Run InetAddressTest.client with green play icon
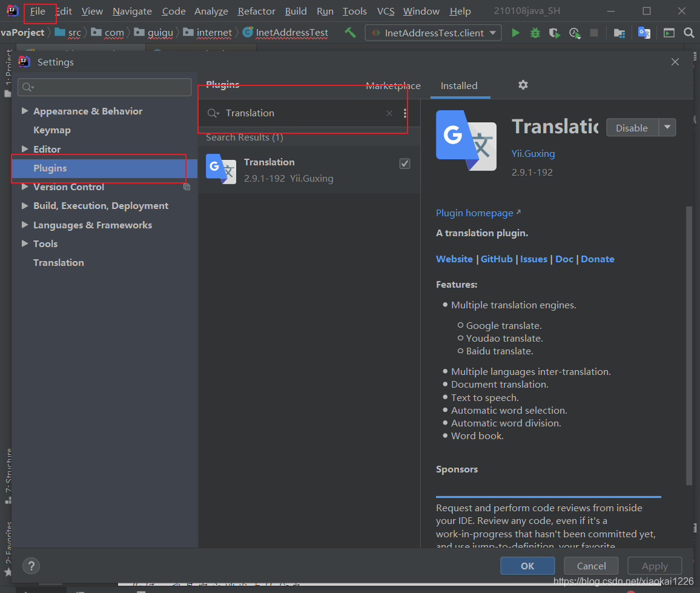Viewport: 700px width, 593px height. pyautogui.click(x=516, y=33)
